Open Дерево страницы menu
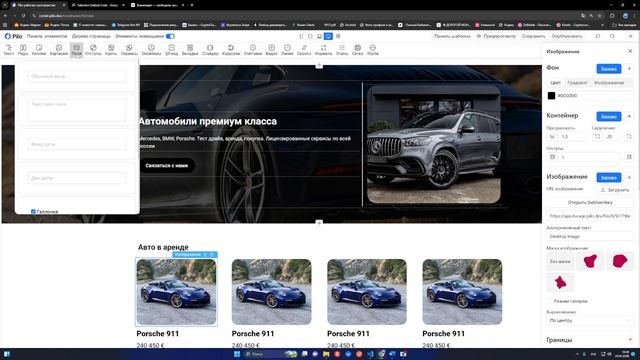Viewport: 640px width, 360px height. 91,36
